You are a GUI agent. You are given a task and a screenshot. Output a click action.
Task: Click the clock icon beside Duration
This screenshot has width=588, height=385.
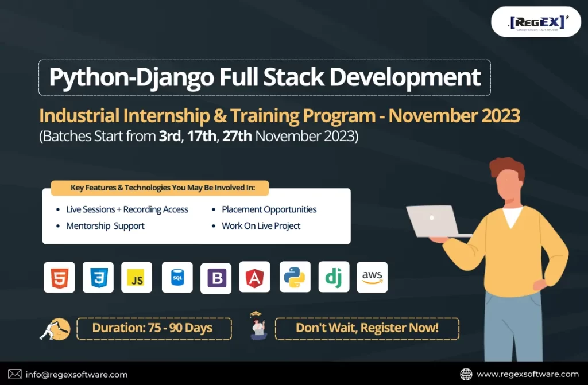click(x=56, y=329)
